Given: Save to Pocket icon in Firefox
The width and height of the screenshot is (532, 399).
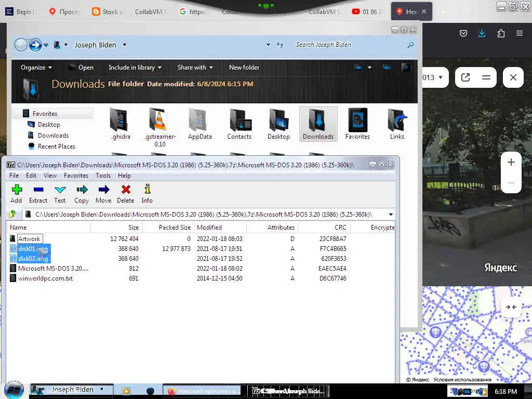Looking at the screenshot, I should coord(463,33).
